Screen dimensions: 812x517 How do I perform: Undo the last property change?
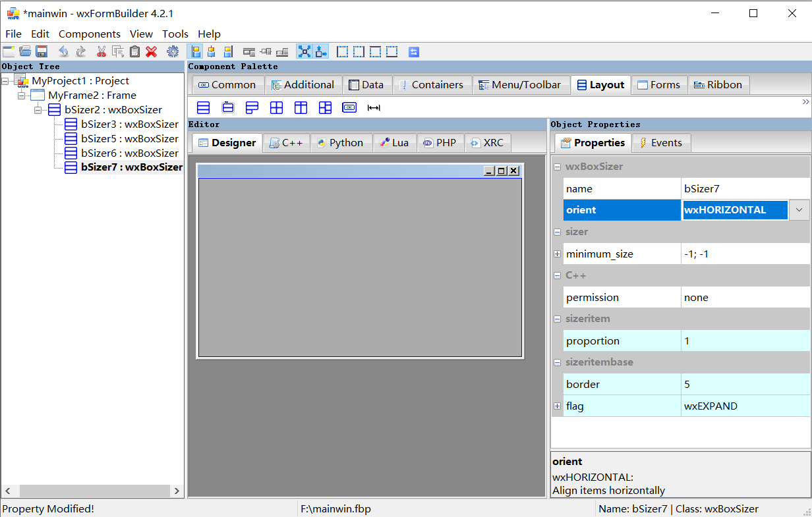tap(63, 51)
